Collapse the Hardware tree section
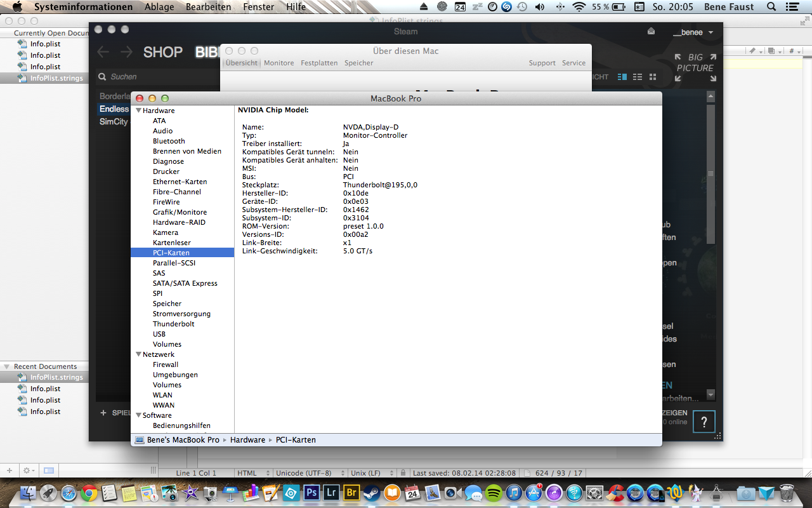 pos(138,110)
